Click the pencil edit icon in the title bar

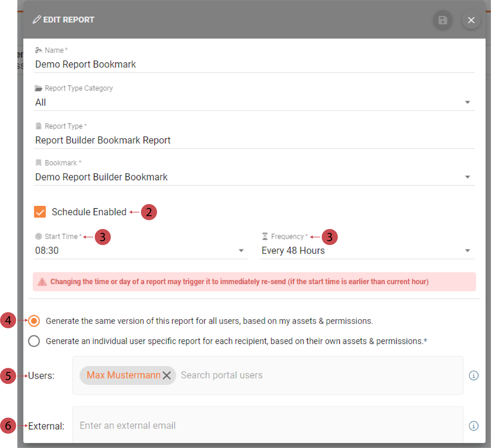coord(37,20)
